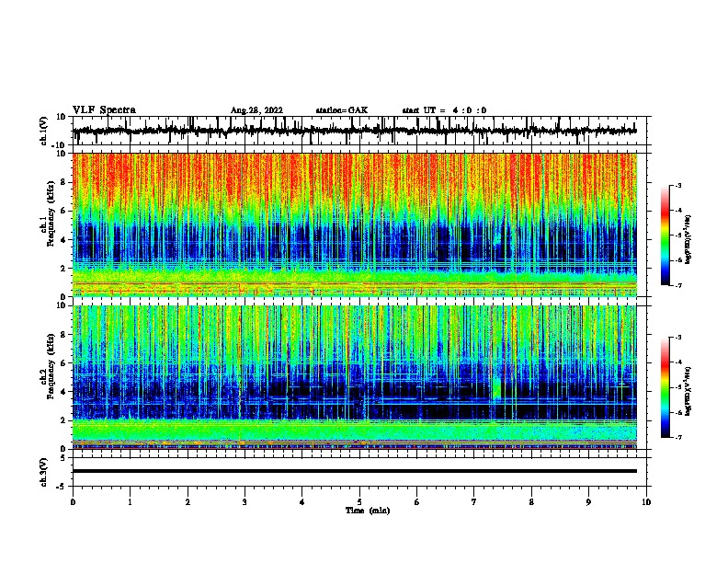Click the "8" kHz tick of ch.1 spectrogram
728x563 pixels.
pos(64,182)
